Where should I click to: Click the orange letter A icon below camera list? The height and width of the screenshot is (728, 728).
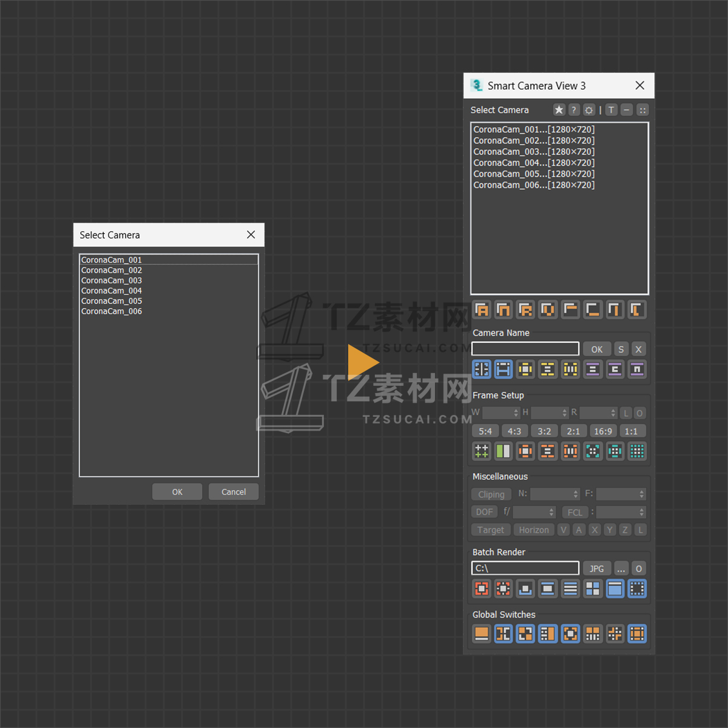coord(482,310)
